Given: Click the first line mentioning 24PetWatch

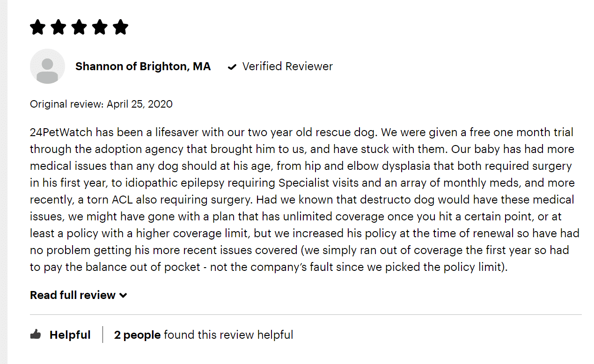Looking at the screenshot, I should (301, 132).
